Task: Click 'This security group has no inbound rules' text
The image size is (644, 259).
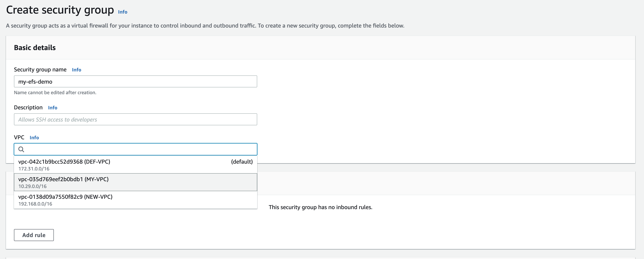Action: [x=320, y=207]
